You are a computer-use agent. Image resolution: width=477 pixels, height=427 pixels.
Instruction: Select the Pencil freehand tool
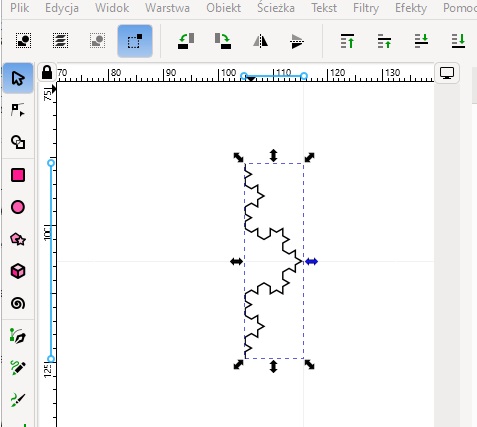click(18, 367)
